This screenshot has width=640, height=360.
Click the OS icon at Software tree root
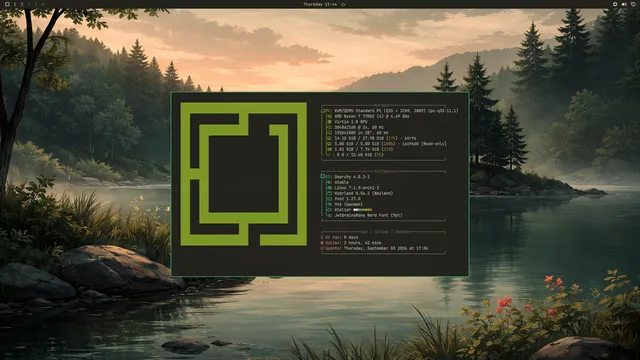322,176
